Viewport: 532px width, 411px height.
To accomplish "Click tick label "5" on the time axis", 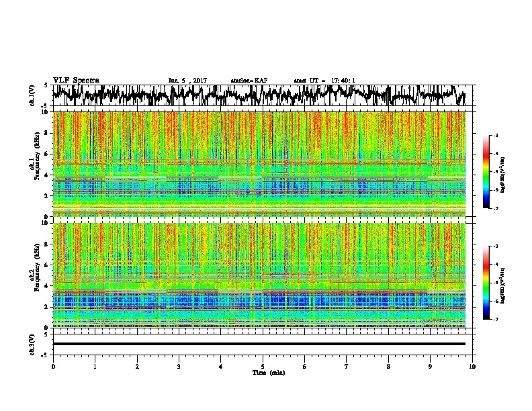I will 263,367.
